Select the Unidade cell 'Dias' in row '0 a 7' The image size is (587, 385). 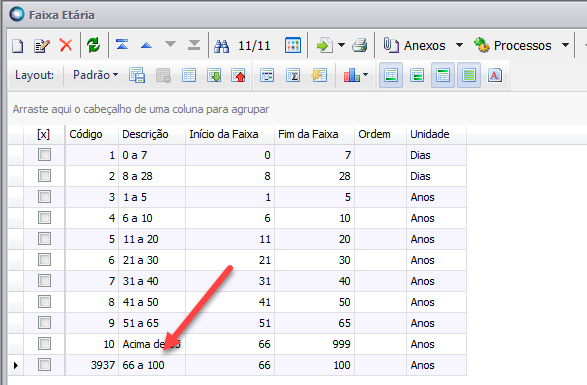tap(437, 155)
